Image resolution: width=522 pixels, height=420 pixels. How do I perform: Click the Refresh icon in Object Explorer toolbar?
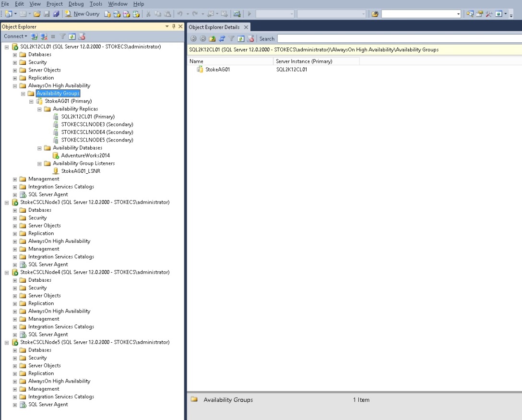point(72,36)
